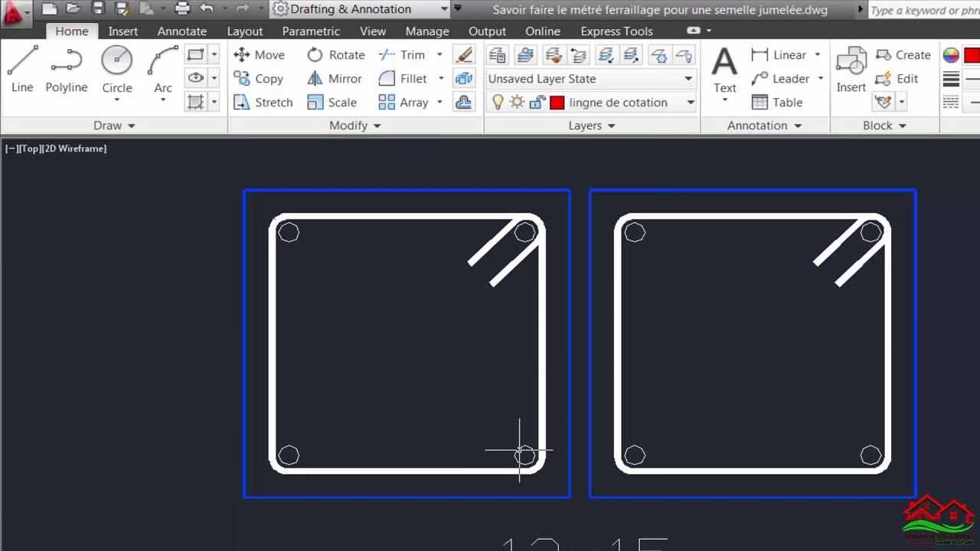
Task: Open the Trim dropdown arrow
Action: 439,55
